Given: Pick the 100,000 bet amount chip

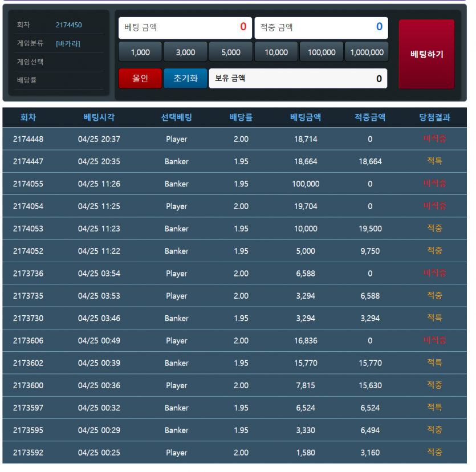Looking at the screenshot, I should [322, 52].
